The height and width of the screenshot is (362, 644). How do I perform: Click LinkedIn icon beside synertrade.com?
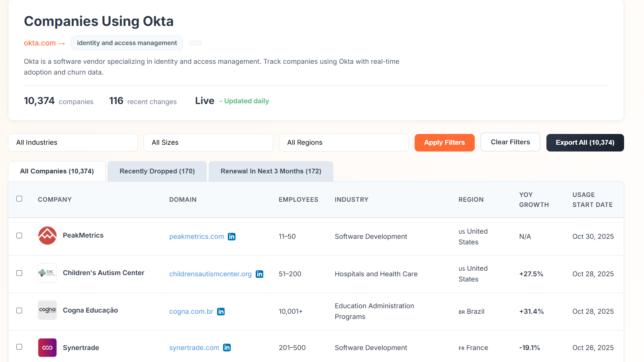[x=227, y=348]
